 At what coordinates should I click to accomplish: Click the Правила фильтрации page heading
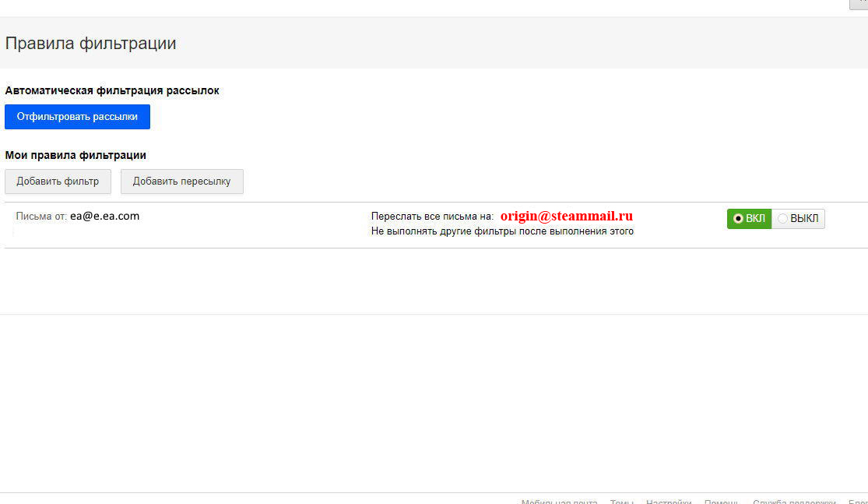(90, 44)
